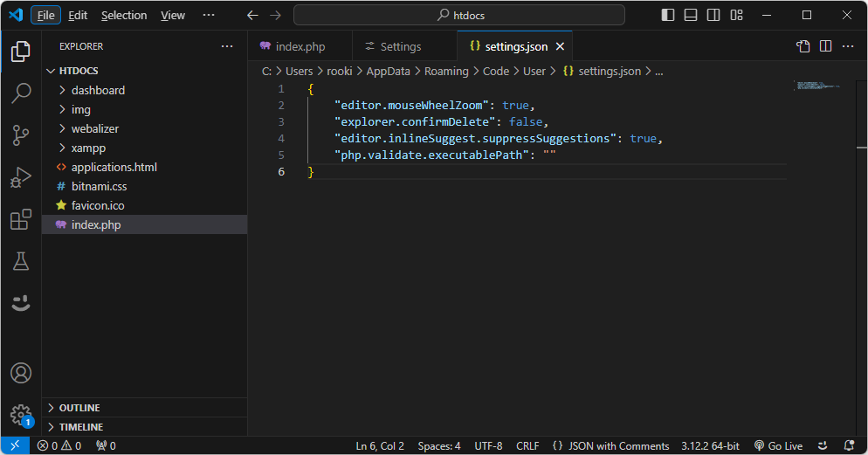Go forward with the right arrow
The image size is (868, 455).
(x=275, y=16)
